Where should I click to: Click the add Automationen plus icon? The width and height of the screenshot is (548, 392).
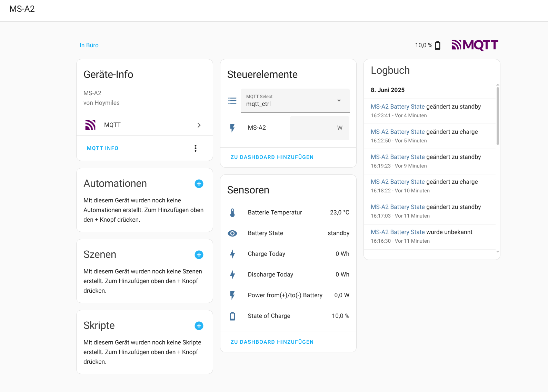point(199,184)
